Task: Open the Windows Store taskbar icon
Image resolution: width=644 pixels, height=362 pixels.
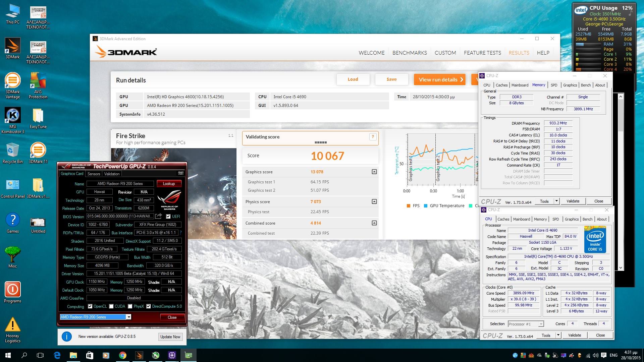Action: (x=90, y=355)
